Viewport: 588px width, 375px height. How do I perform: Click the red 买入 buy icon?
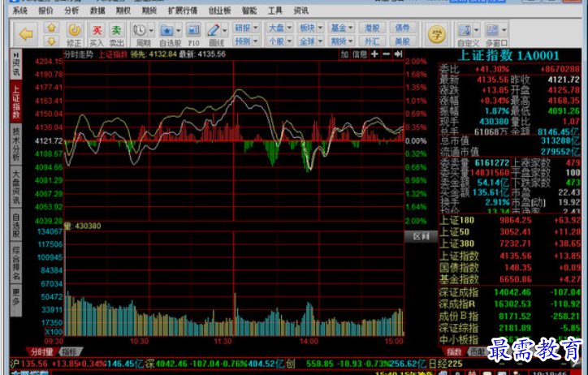coord(97,30)
